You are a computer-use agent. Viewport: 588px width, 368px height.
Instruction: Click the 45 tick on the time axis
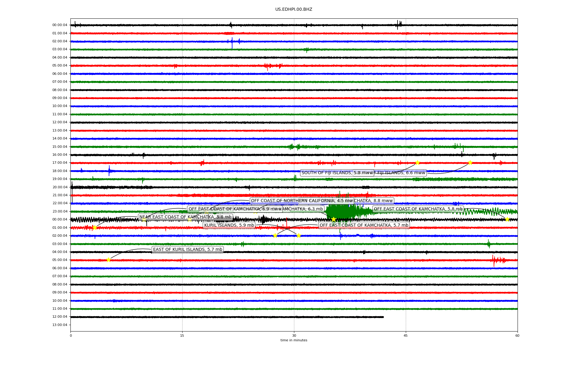(x=406, y=335)
